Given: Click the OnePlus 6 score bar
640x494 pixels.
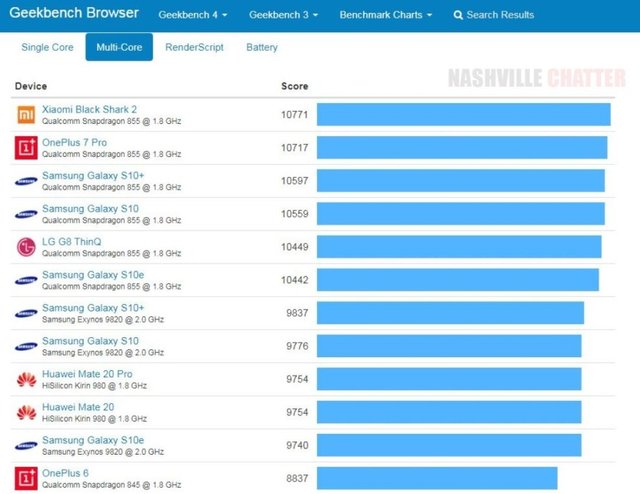Looking at the screenshot, I should (x=437, y=478).
